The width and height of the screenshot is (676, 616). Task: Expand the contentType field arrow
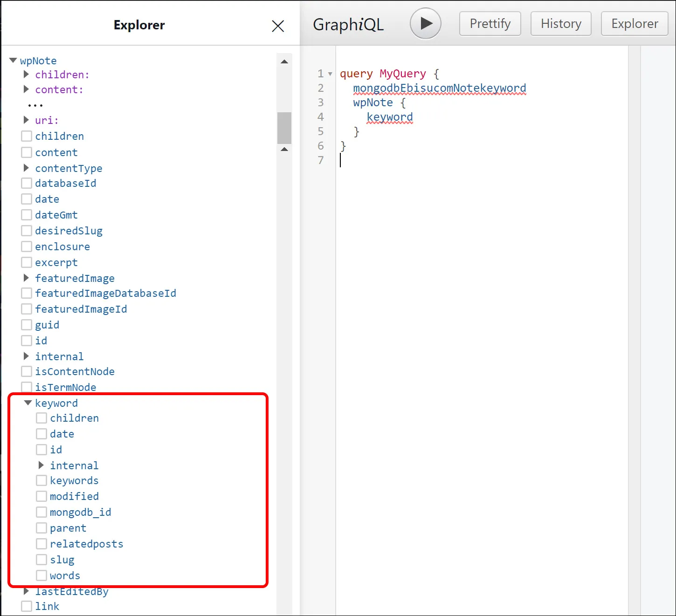27,168
